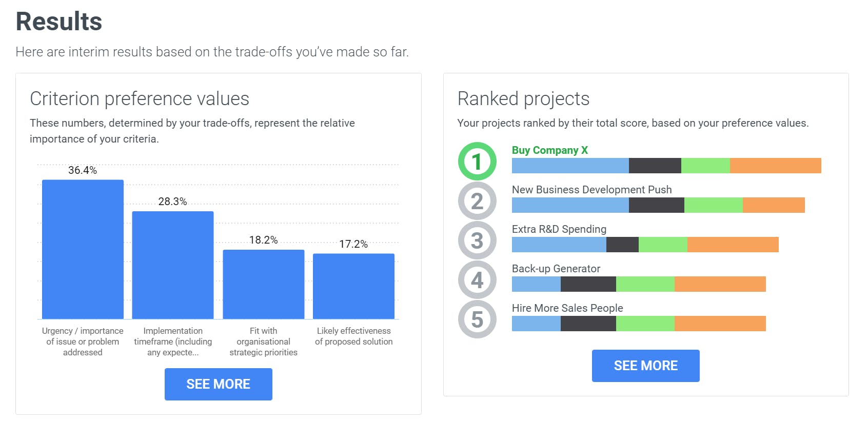Select the dark segment in Extra R&D Spending bar
The height and width of the screenshot is (422, 868).
coord(622,245)
